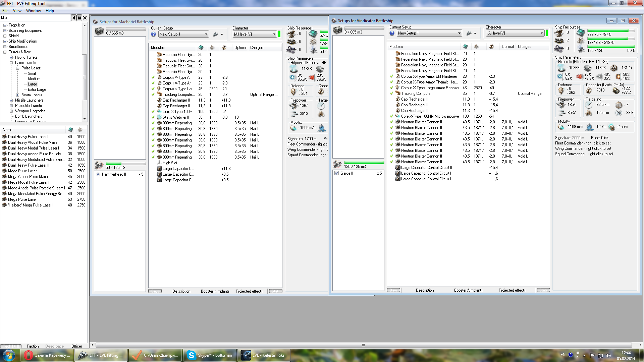
Task: Click the Vindicator drone bay capacity bar
Action: (x=364, y=163)
